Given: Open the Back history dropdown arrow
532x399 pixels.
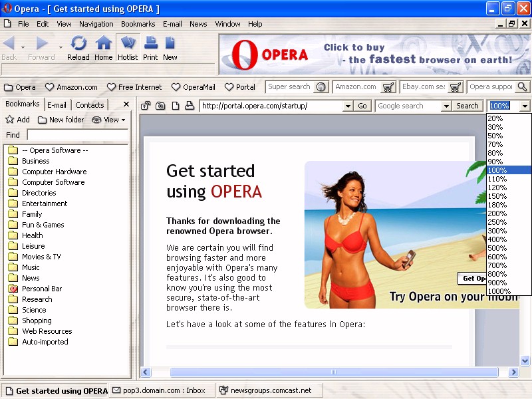Looking at the screenshot, I should point(23,47).
